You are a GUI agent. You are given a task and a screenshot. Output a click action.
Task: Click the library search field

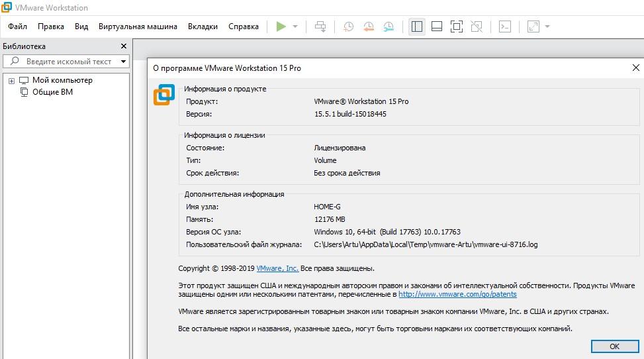(66, 62)
